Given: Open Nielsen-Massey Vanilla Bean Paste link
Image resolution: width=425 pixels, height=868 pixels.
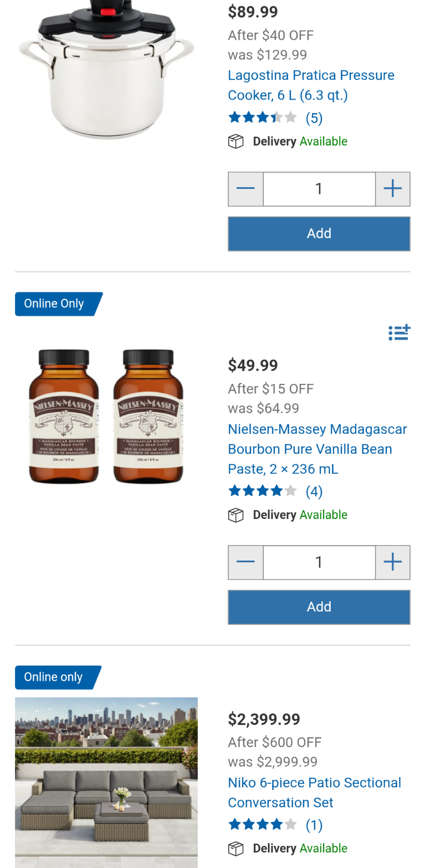Looking at the screenshot, I should 317,449.
